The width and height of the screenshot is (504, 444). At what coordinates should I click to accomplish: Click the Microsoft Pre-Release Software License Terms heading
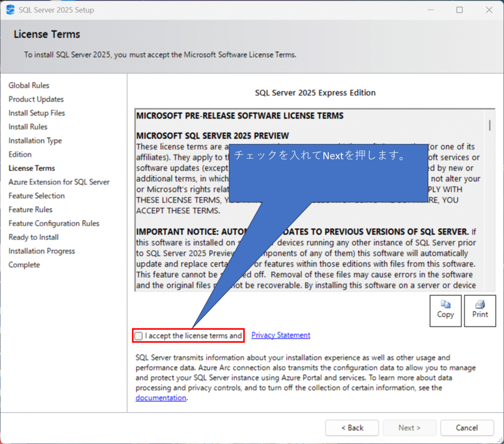point(240,116)
